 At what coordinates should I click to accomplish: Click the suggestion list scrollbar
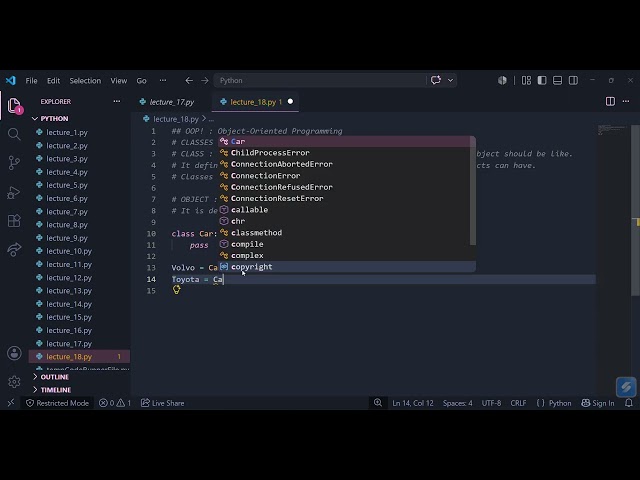(x=473, y=191)
